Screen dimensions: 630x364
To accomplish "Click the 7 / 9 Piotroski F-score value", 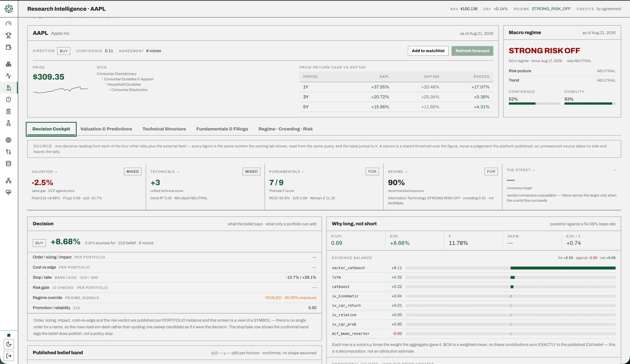I will (276, 183).
